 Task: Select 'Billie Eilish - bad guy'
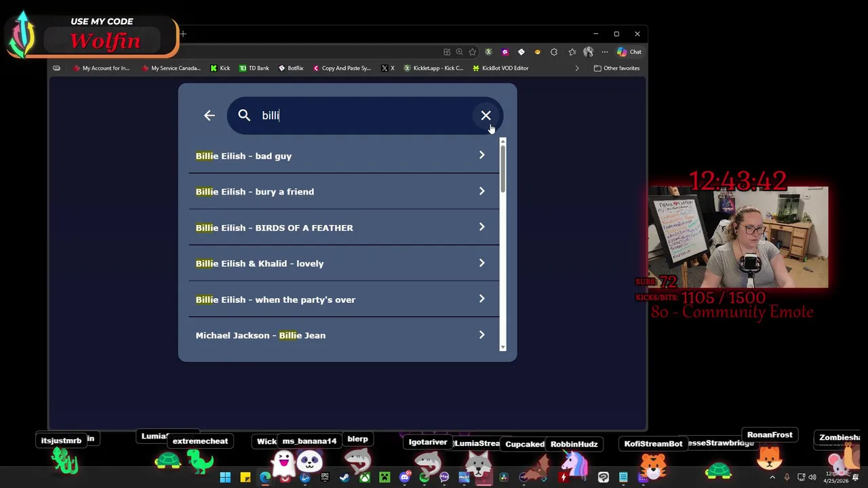coord(344,156)
